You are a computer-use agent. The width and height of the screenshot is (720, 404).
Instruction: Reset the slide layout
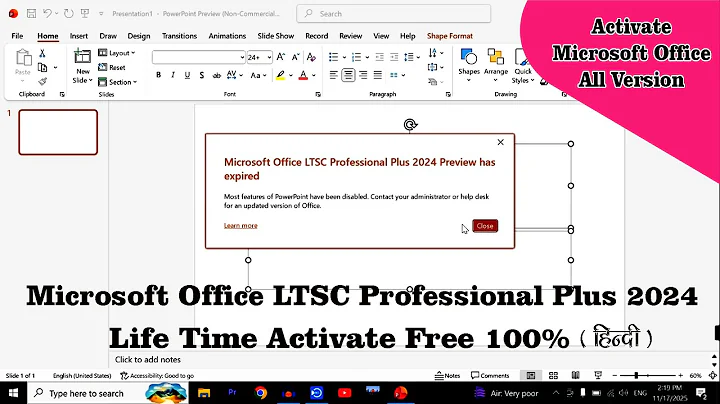pos(112,67)
